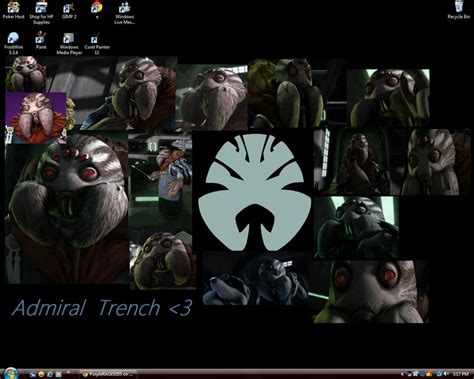Launch Windows Live Messenger shortcut
474x379 pixels.
(x=124, y=13)
